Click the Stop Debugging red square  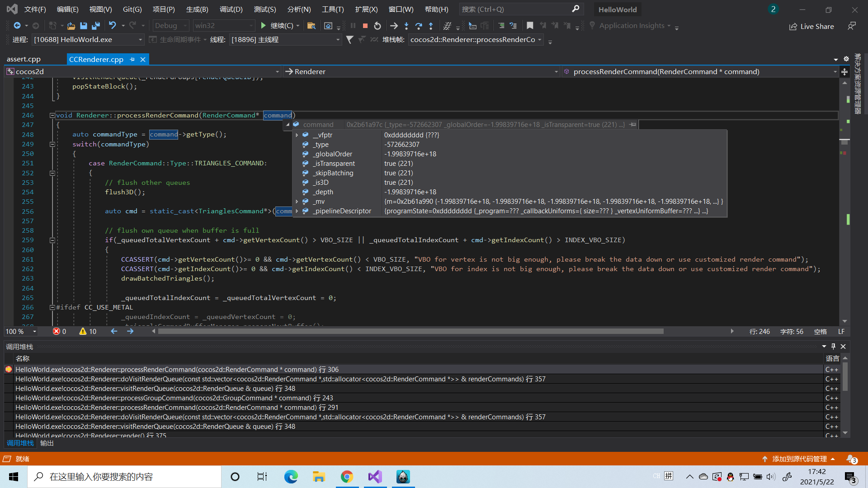click(365, 26)
